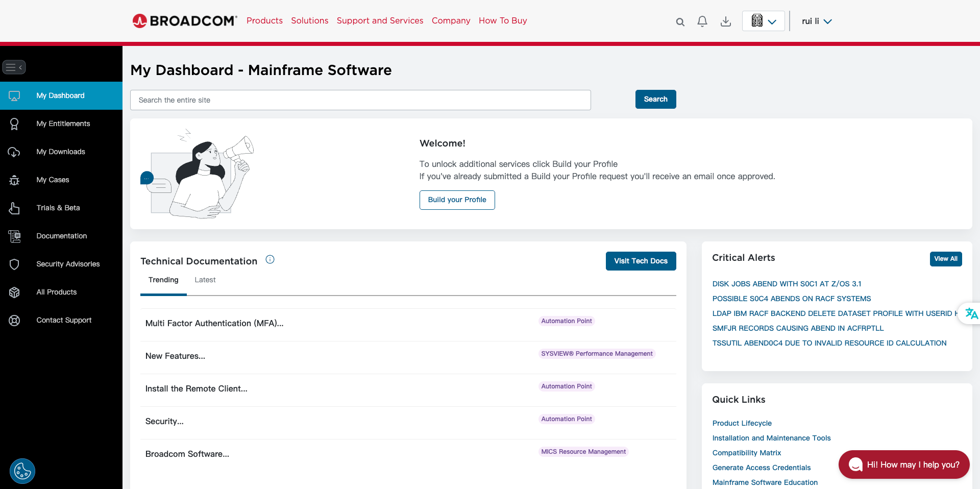
Task: Open SMFJR RECORDS CAUSING ABEND alert
Action: 798,329
